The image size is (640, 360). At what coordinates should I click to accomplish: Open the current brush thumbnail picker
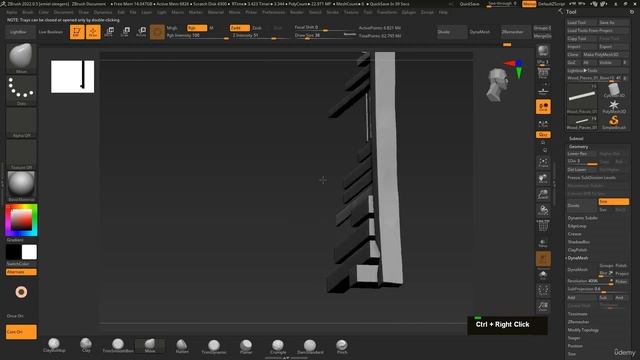pyautogui.click(x=21, y=58)
